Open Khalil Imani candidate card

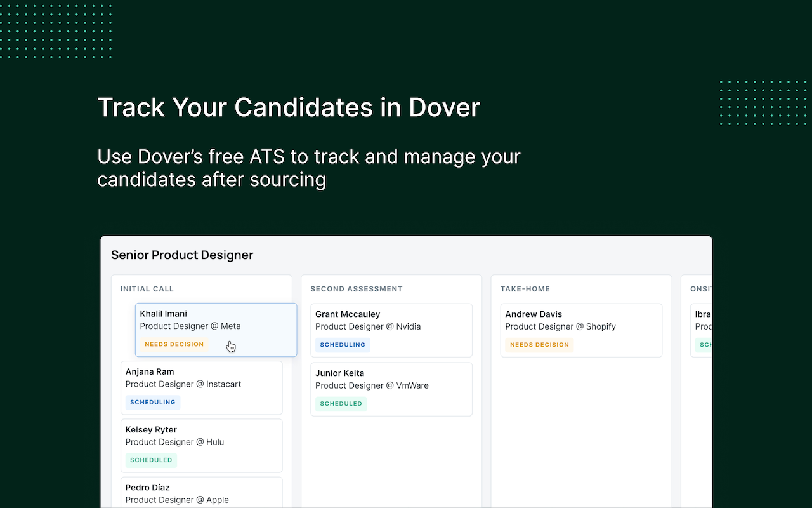pyautogui.click(x=216, y=330)
